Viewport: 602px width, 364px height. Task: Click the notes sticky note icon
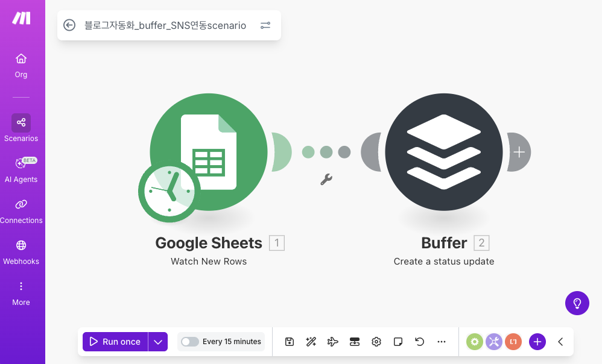point(398,342)
